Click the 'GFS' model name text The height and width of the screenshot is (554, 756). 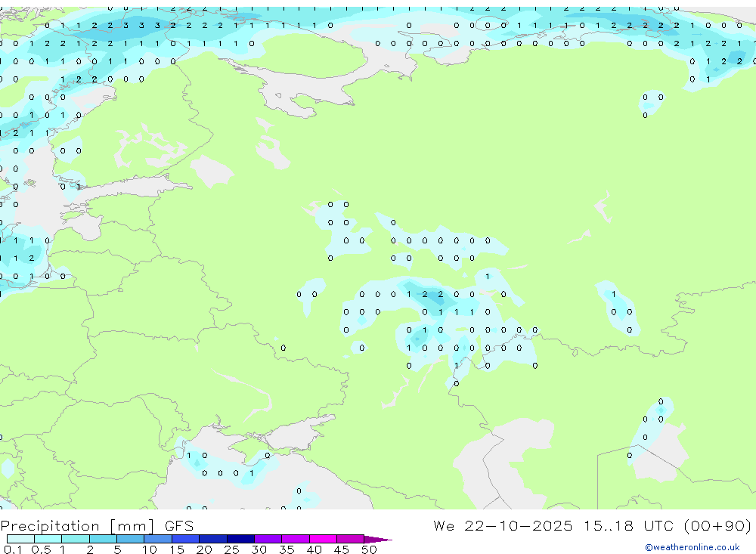click(x=179, y=525)
